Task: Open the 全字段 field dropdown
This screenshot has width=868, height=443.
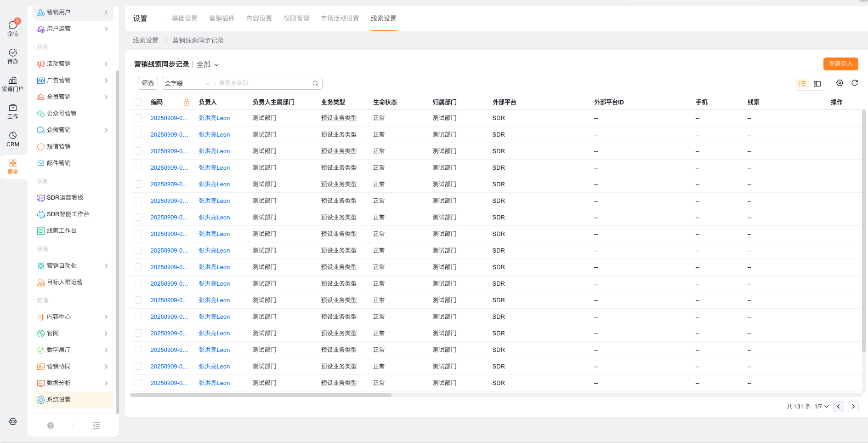Action: tap(187, 83)
